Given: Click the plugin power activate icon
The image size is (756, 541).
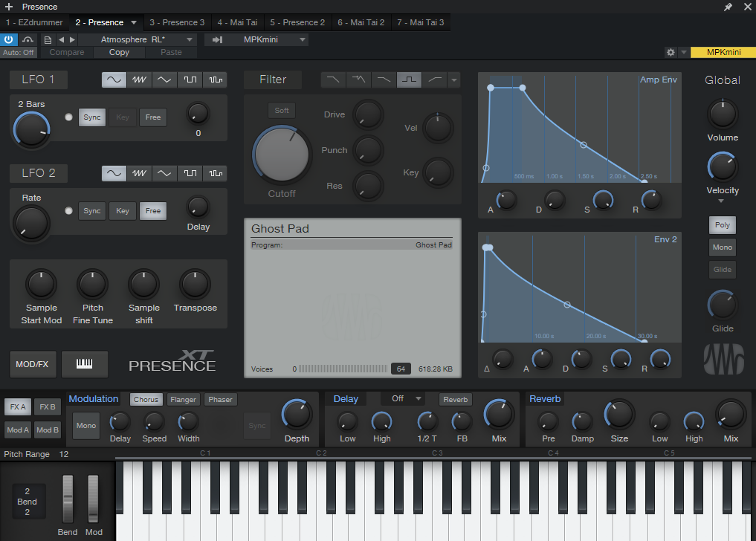Looking at the screenshot, I should tap(9, 39).
